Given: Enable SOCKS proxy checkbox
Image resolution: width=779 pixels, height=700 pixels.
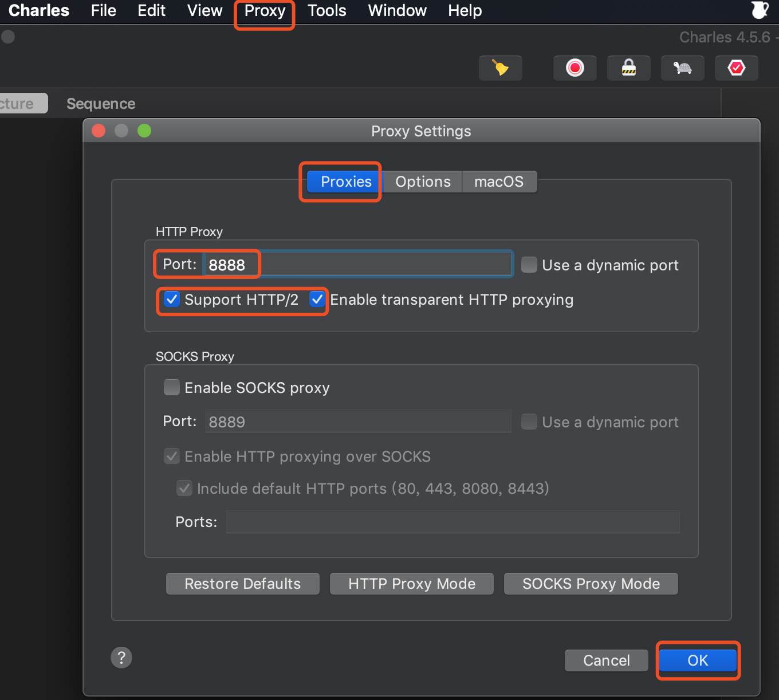Looking at the screenshot, I should (x=172, y=387).
